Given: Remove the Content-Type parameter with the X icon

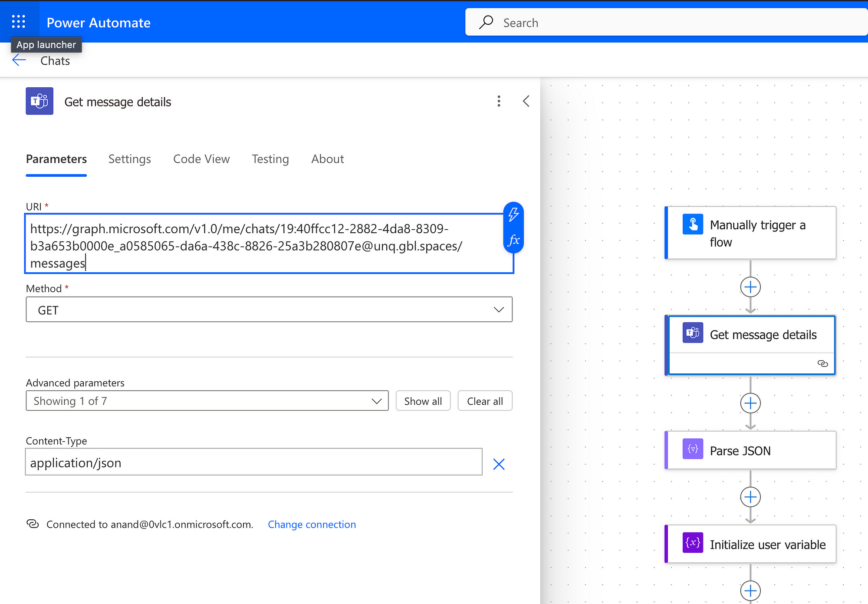Looking at the screenshot, I should click(499, 464).
